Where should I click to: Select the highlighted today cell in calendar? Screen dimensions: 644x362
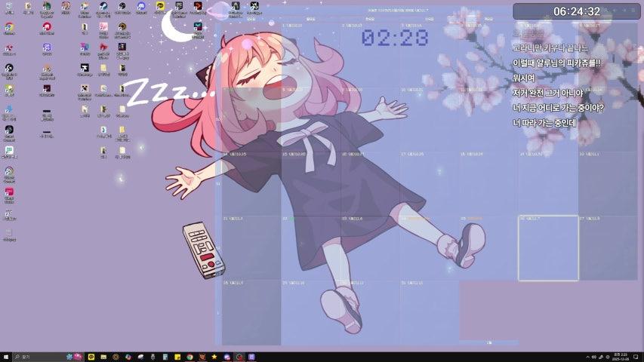coord(548,248)
